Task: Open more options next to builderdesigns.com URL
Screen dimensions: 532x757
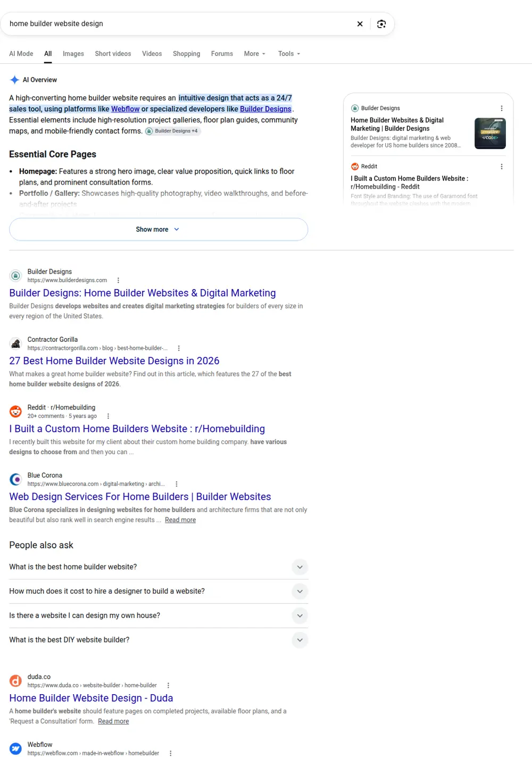Action: 118,280
